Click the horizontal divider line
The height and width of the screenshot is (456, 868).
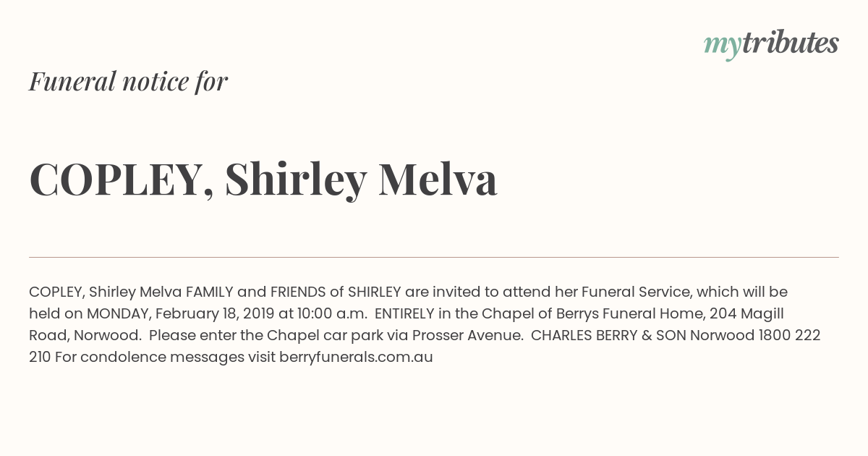click(434, 257)
